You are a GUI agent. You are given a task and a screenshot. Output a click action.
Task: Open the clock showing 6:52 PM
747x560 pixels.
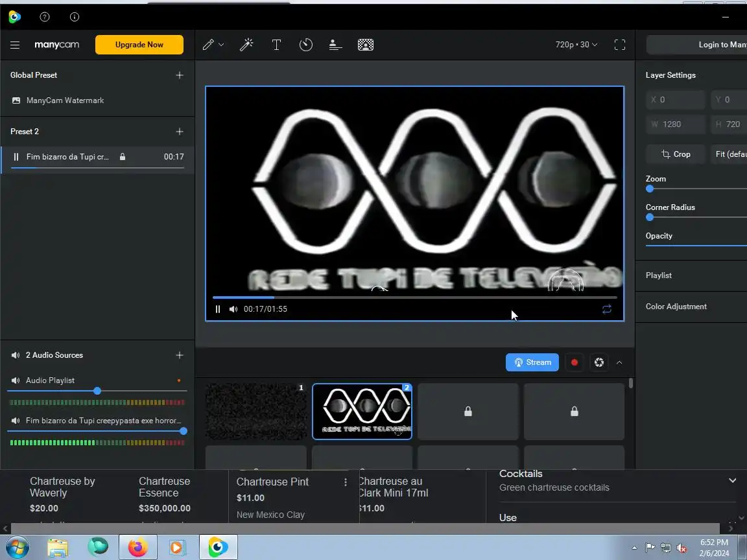pos(714,548)
